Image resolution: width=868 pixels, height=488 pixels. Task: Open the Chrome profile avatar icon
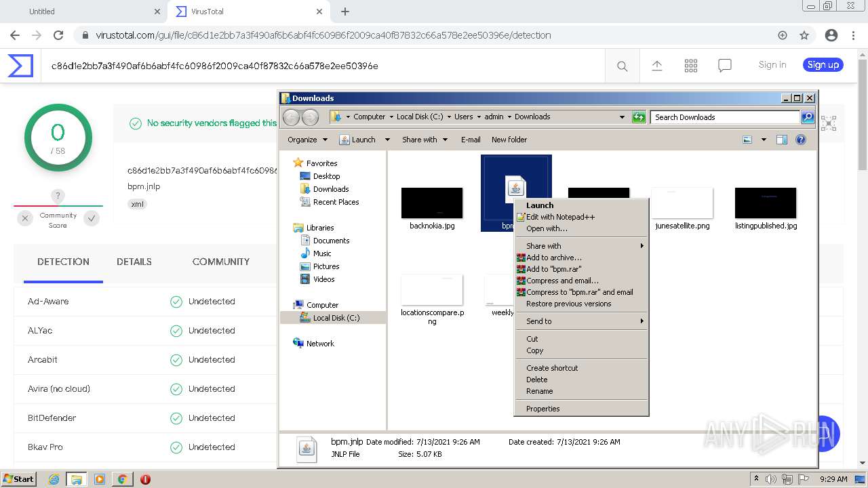pyautogui.click(x=831, y=35)
